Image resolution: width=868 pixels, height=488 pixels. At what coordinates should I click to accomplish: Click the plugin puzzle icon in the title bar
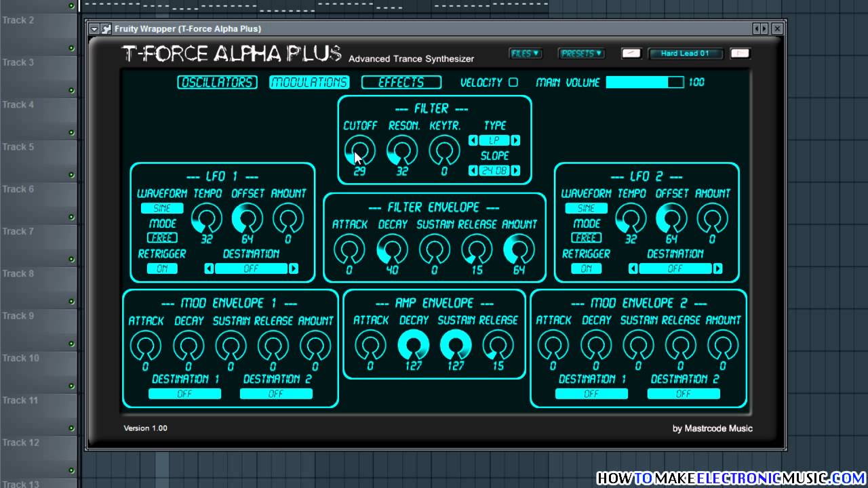(106, 28)
